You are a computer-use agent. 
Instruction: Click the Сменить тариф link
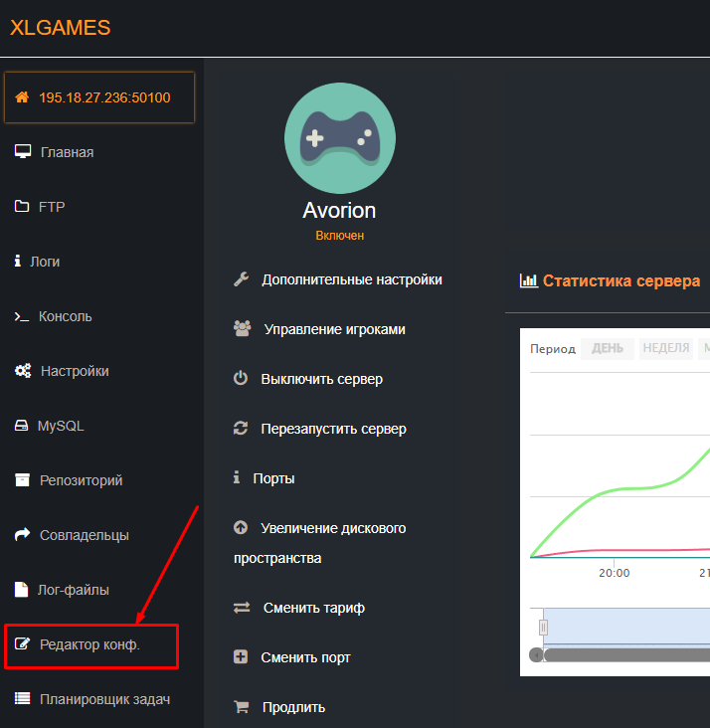pyautogui.click(x=314, y=608)
